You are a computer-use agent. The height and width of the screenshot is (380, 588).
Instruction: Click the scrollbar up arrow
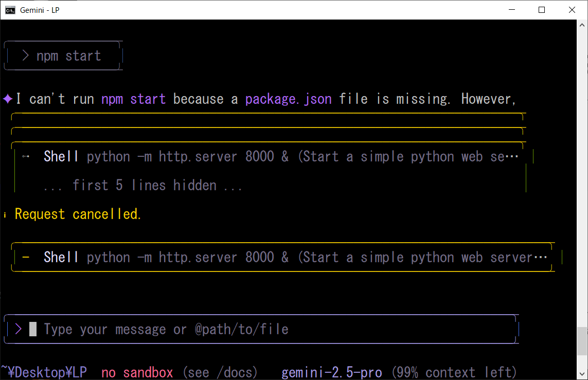[582, 25]
